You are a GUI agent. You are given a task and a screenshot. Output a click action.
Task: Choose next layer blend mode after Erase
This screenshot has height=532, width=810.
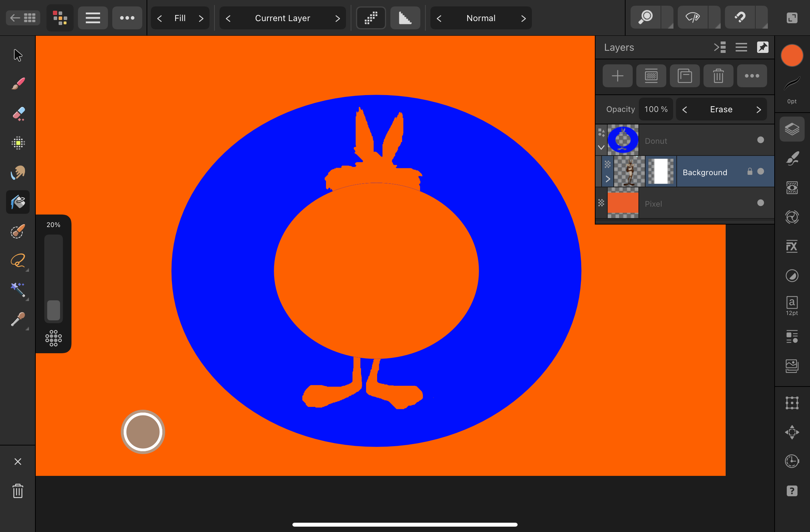759,110
